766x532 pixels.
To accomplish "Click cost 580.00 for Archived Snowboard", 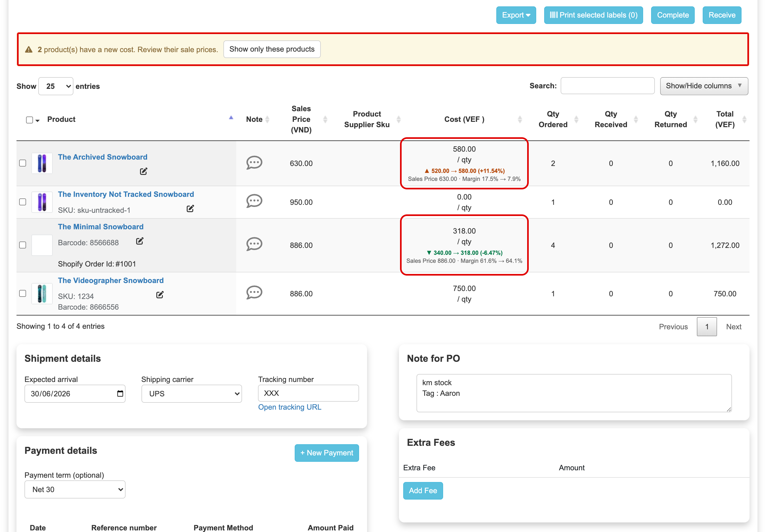I will [x=464, y=149].
